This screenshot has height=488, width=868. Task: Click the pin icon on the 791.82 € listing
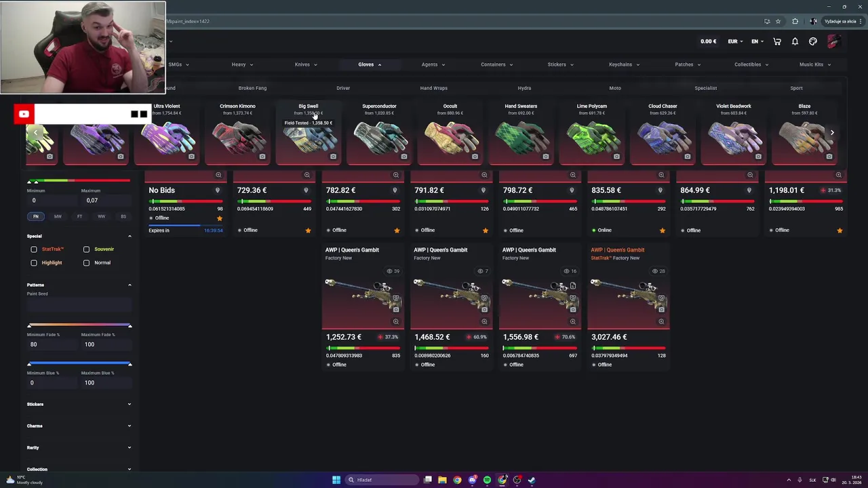[484, 190]
